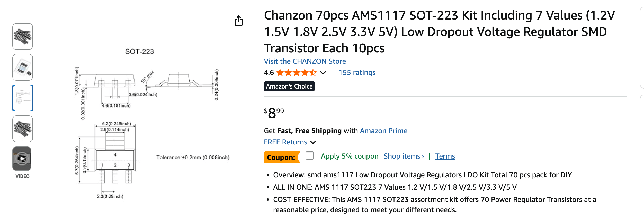Click the orange Coupon label
This screenshot has width=644, height=214.
click(281, 157)
